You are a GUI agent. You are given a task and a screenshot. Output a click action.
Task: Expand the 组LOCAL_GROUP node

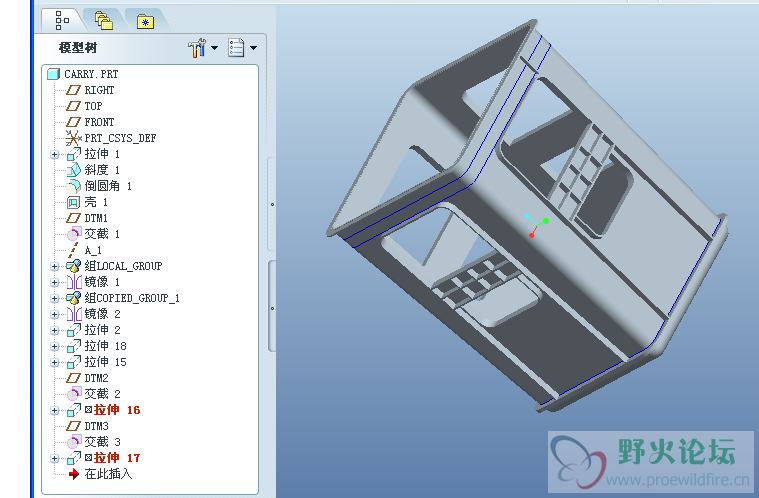pyautogui.click(x=55, y=266)
